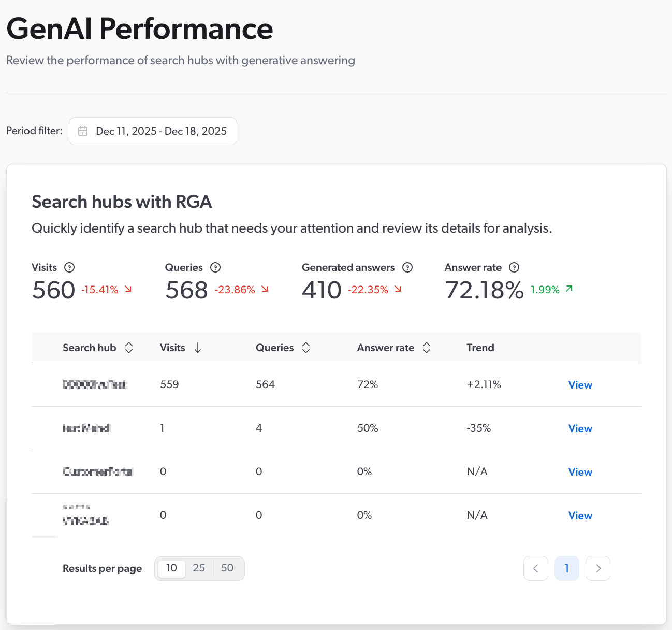Click the calendar icon in the period filter
Image resolution: width=672 pixels, height=630 pixels.
click(83, 131)
